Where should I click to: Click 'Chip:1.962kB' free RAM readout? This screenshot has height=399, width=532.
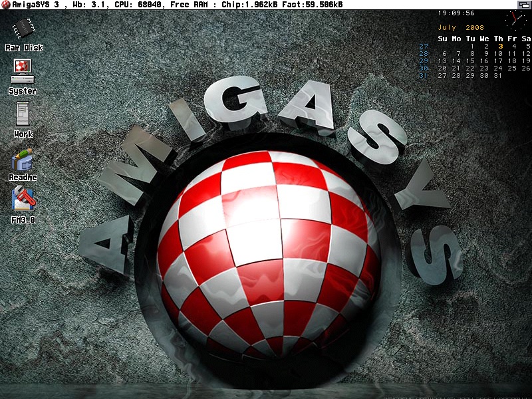(x=250, y=5)
